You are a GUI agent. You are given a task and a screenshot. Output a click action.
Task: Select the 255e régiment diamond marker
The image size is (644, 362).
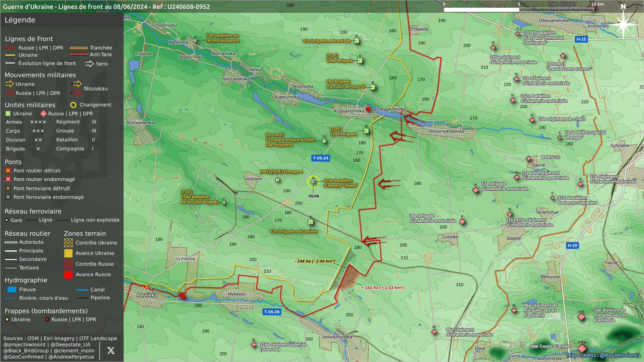(x=493, y=48)
